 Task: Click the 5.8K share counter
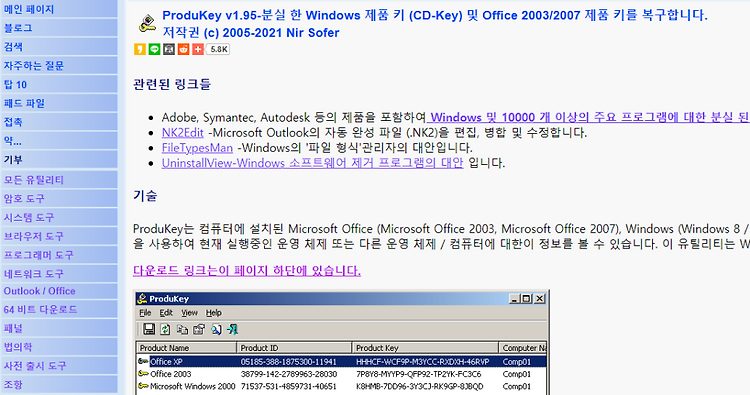219,49
